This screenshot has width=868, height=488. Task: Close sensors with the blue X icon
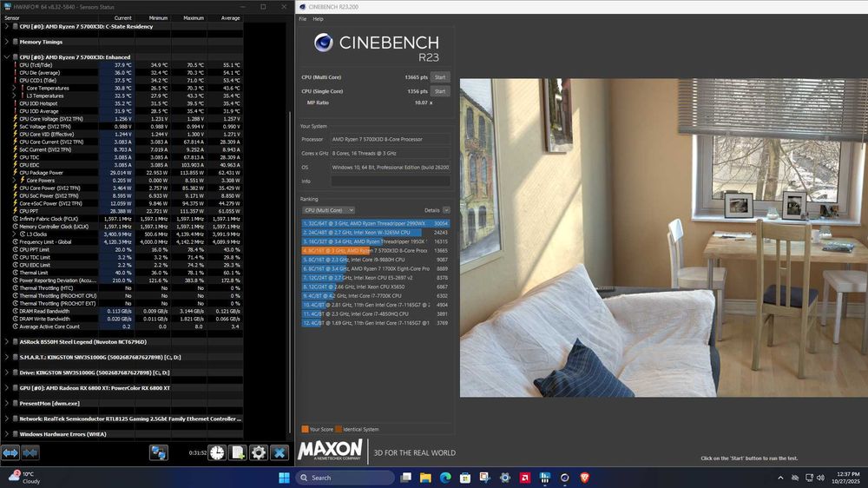pos(279,452)
